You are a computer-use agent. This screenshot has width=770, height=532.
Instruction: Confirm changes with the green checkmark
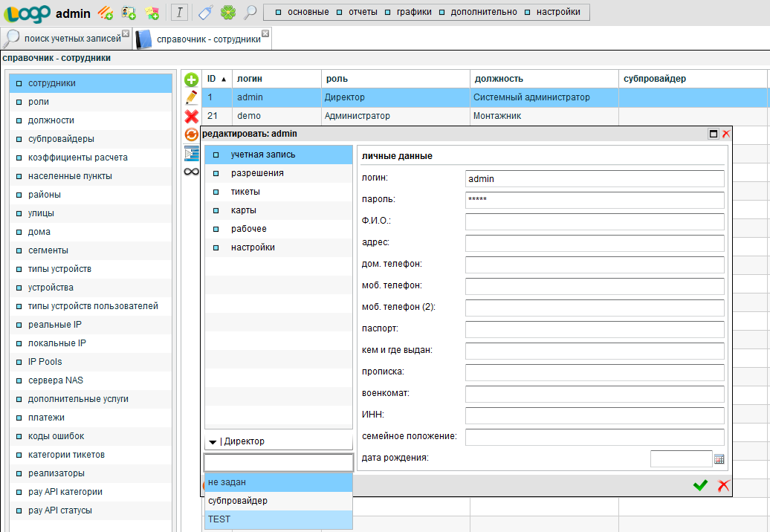(x=699, y=485)
